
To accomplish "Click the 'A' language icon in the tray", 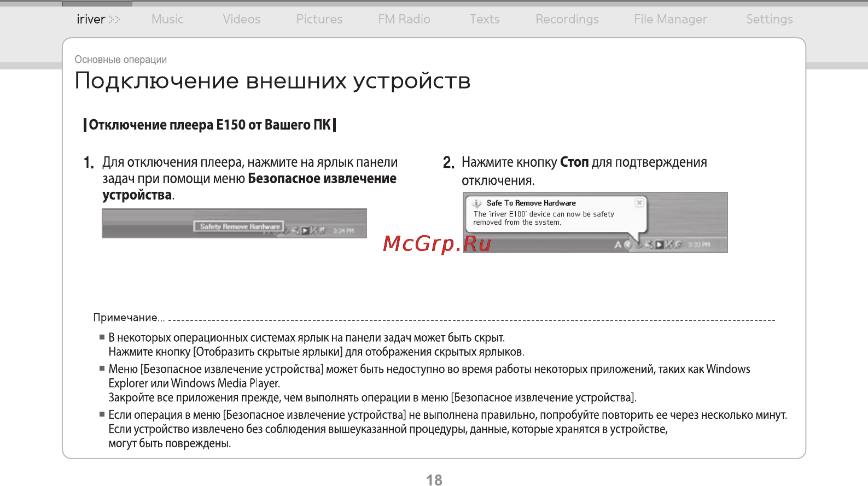I will pyautogui.click(x=617, y=245).
